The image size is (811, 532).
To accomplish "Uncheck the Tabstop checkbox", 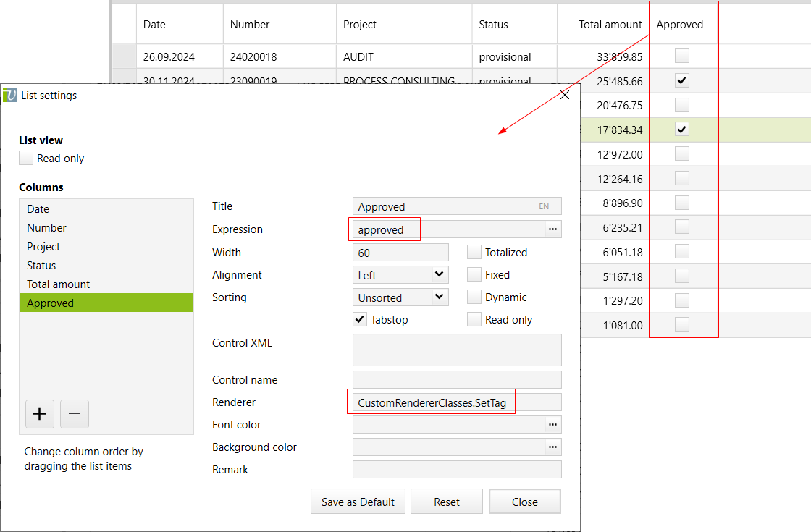I will [360, 319].
